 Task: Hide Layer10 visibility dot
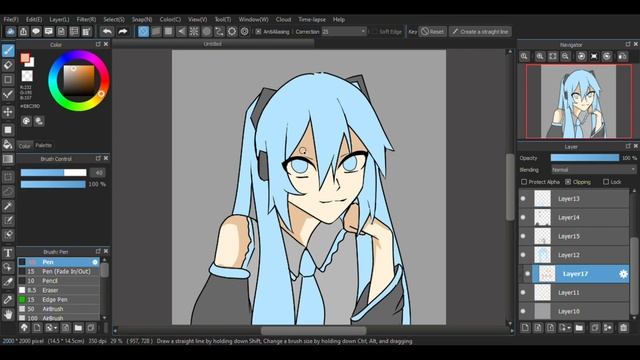click(x=523, y=311)
